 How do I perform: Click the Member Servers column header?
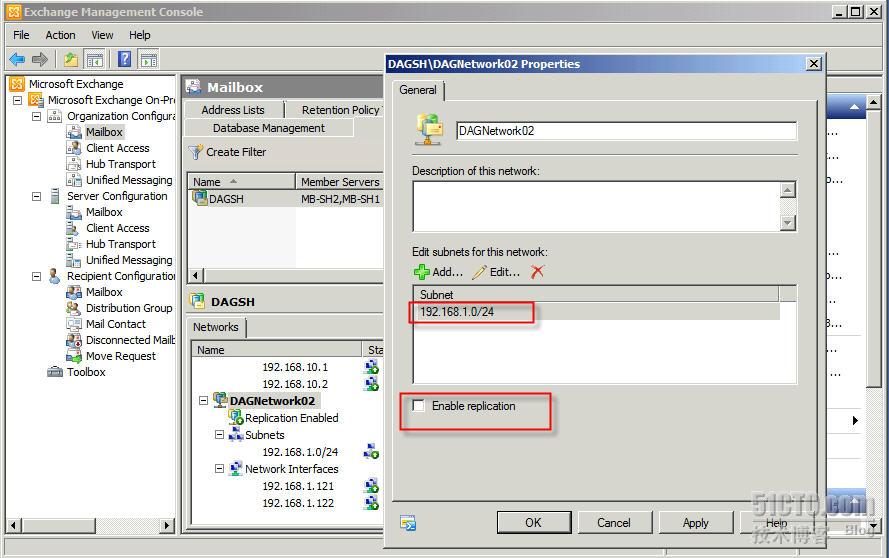tap(340, 181)
